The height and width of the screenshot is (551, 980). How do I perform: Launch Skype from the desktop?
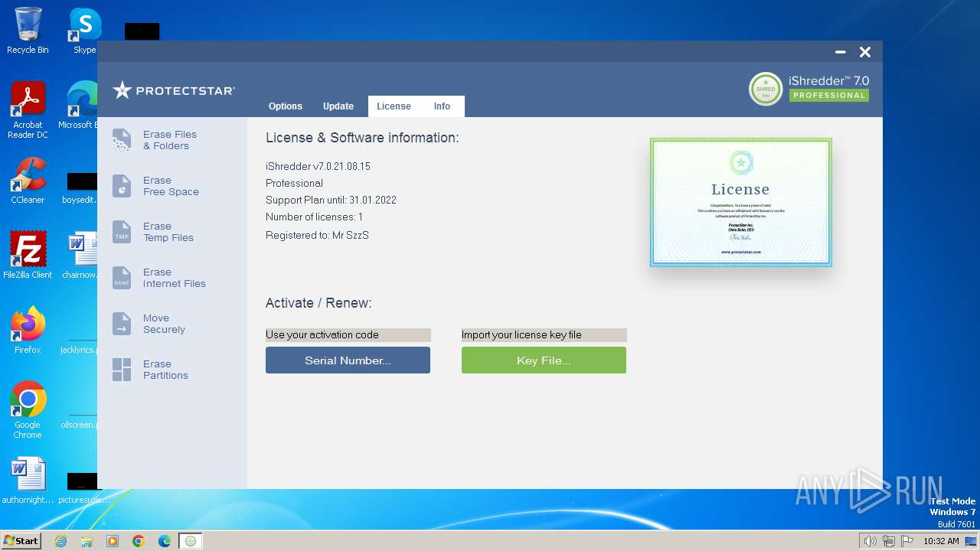coord(84,31)
